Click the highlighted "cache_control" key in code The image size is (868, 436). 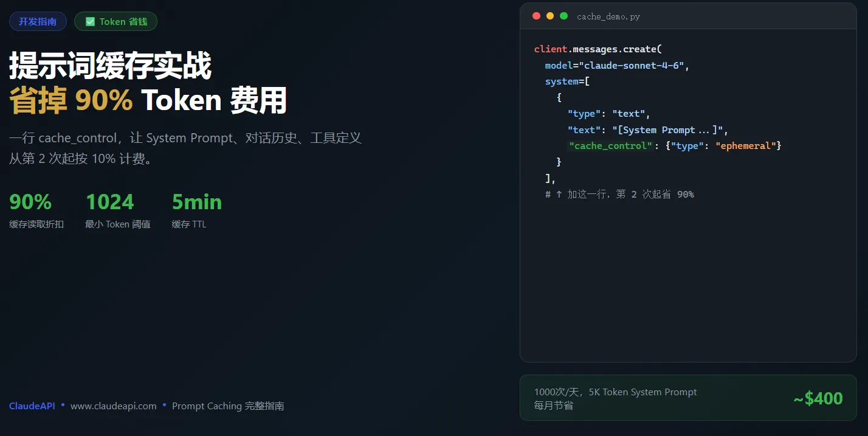click(x=610, y=146)
